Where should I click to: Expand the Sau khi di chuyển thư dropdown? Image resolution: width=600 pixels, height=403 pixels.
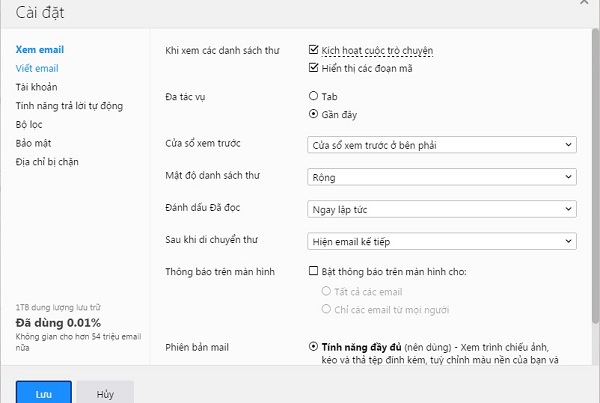[441, 241]
